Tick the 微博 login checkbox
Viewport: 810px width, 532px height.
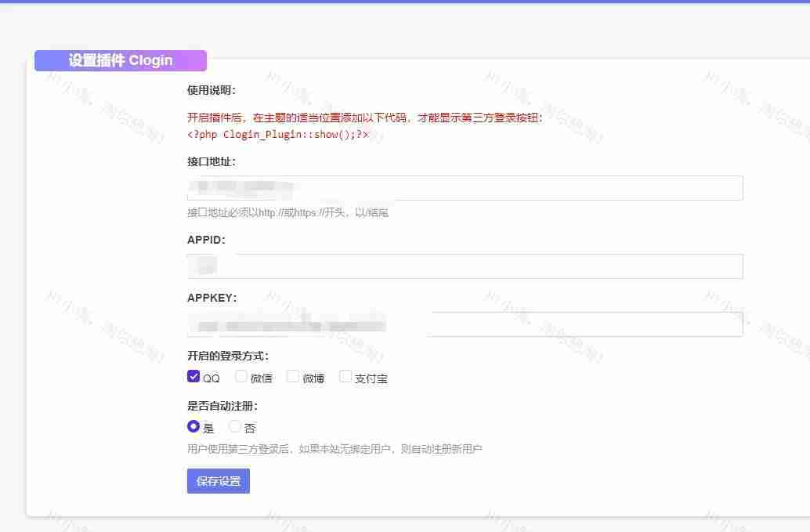click(293, 377)
